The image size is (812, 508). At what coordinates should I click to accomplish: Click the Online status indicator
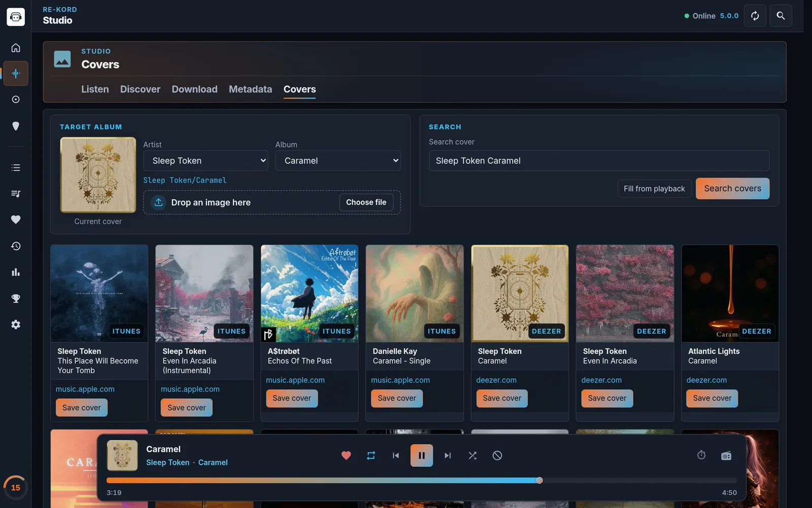coord(700,16)
